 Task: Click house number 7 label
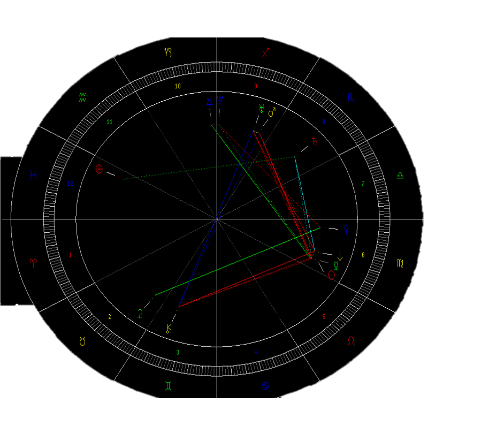[x=363, y=184]
